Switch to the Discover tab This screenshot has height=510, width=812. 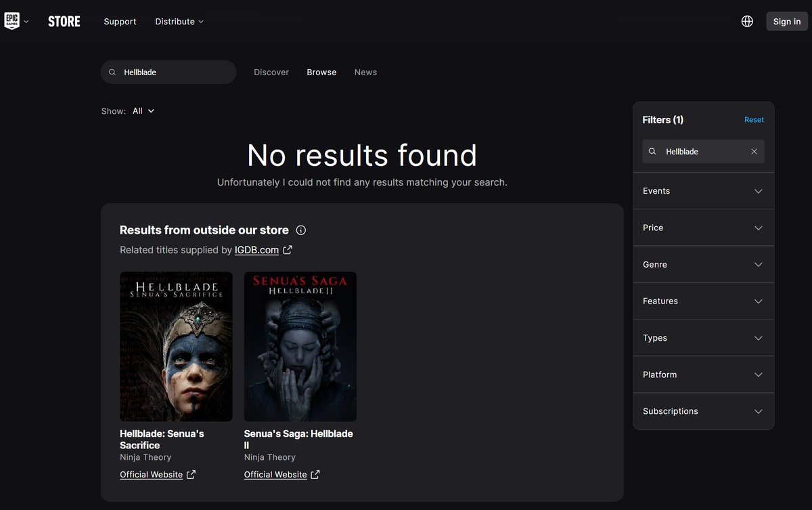point(271,72)
